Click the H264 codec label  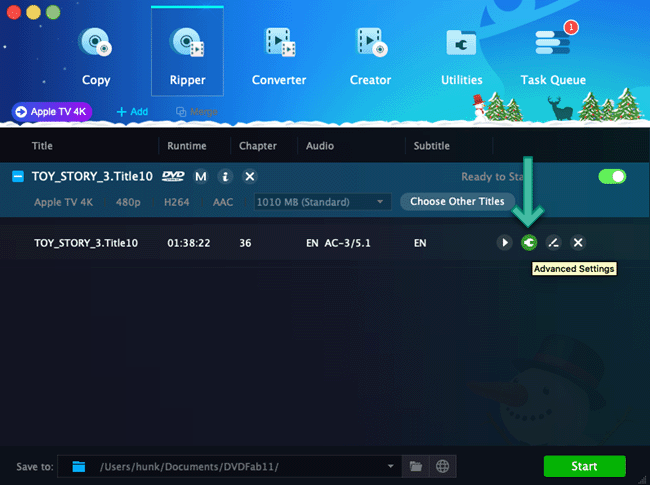(x=177, y=202)
